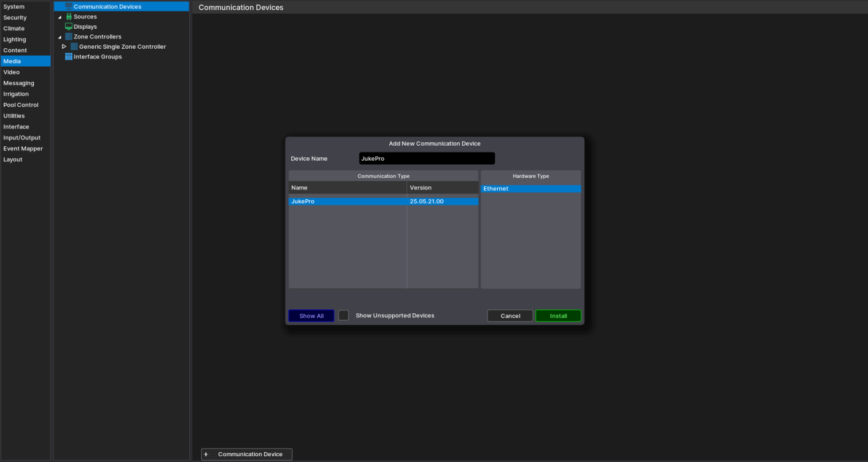
Task: Open the Utilities section
Action: pyautogui.click(x=25, y=116)
